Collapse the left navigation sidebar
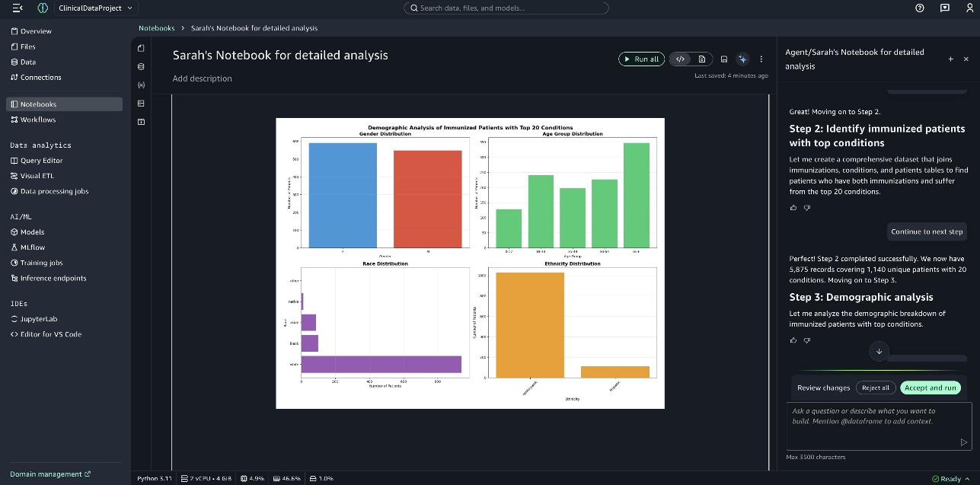Screen dimensions: 980x485 [18, 8]
